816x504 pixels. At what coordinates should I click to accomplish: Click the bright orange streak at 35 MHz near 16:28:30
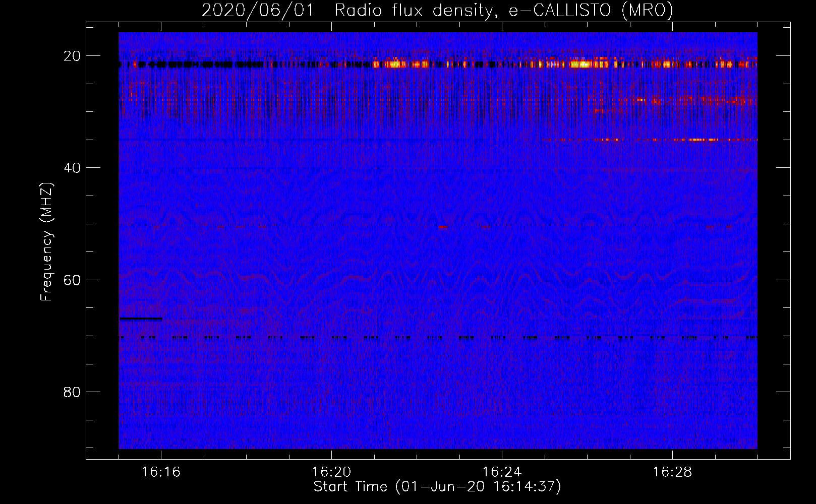click(x=704, y=140)
